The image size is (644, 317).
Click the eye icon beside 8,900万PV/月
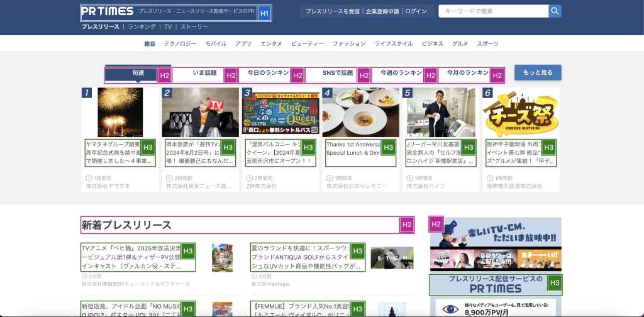tap(450, 309)
